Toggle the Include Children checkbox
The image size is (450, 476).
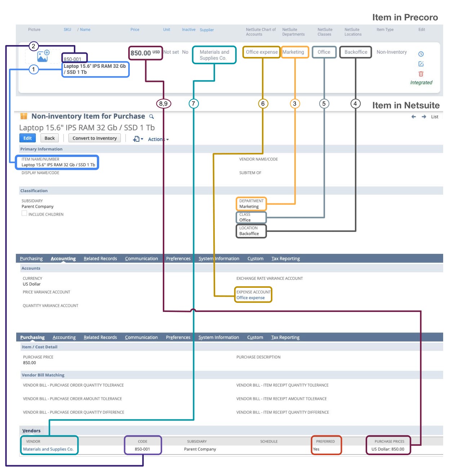pyautogui.click(x=24, y=213)
